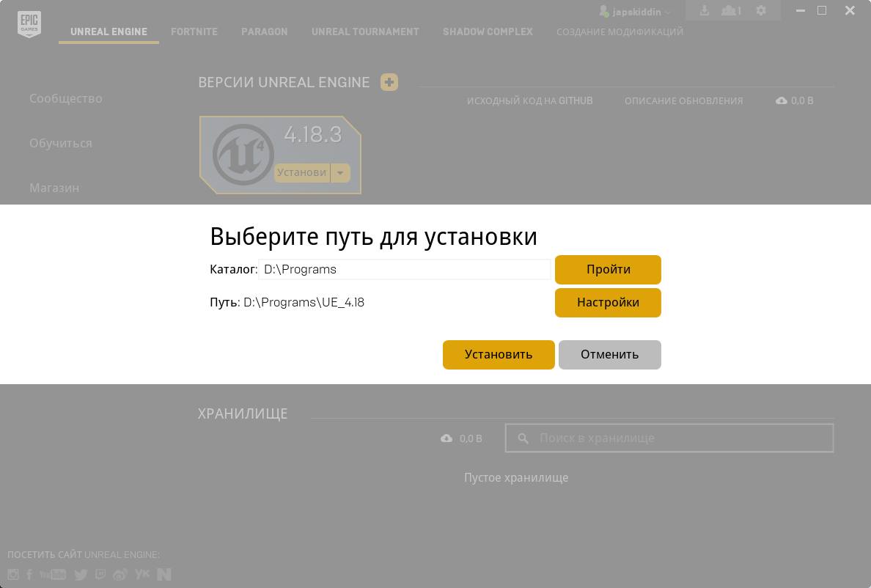Switch to the SHADOW COMPLEX tab
Viewport: 871px width, 588px height.
click(488, 32)
